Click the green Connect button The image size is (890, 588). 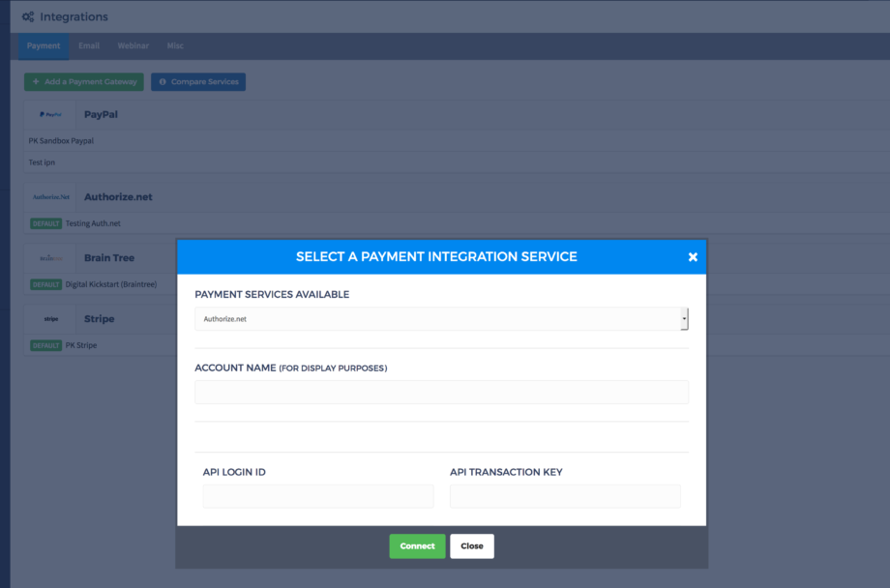pos(417,546)
